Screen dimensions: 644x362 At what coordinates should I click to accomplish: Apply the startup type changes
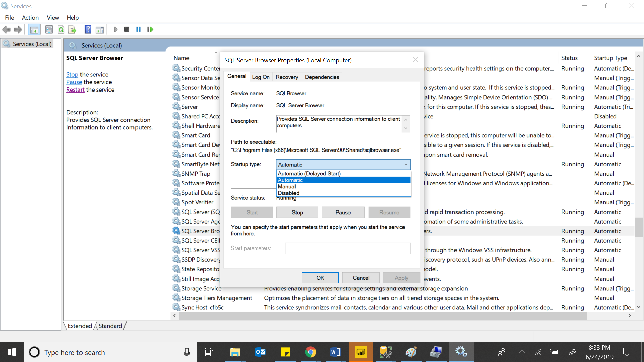click(x=401, y=278)
